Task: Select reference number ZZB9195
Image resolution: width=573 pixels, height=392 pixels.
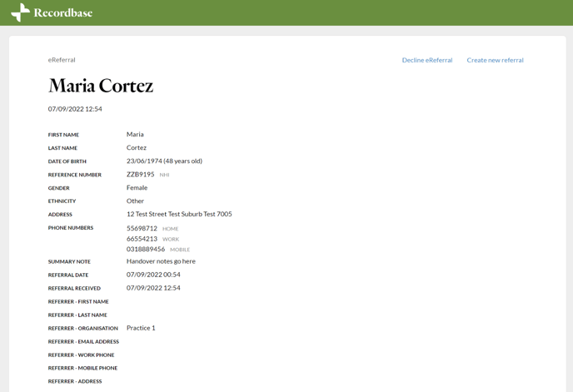Action: 140,174
